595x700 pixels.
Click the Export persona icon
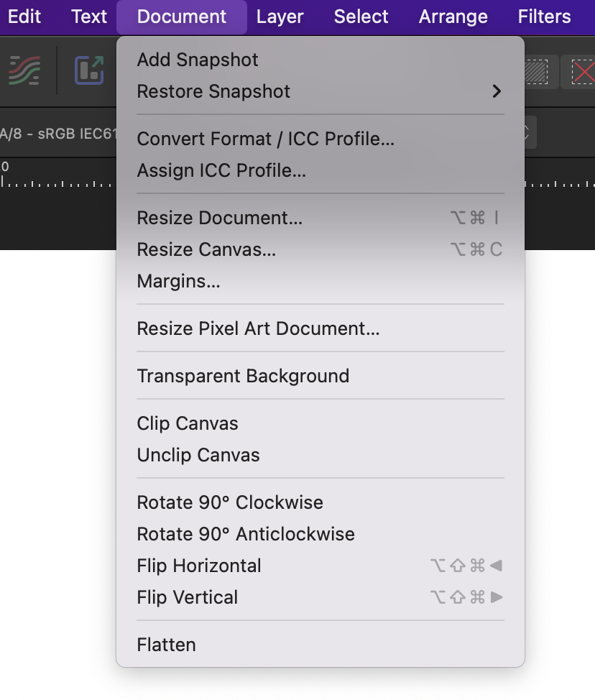pos(89,71)
